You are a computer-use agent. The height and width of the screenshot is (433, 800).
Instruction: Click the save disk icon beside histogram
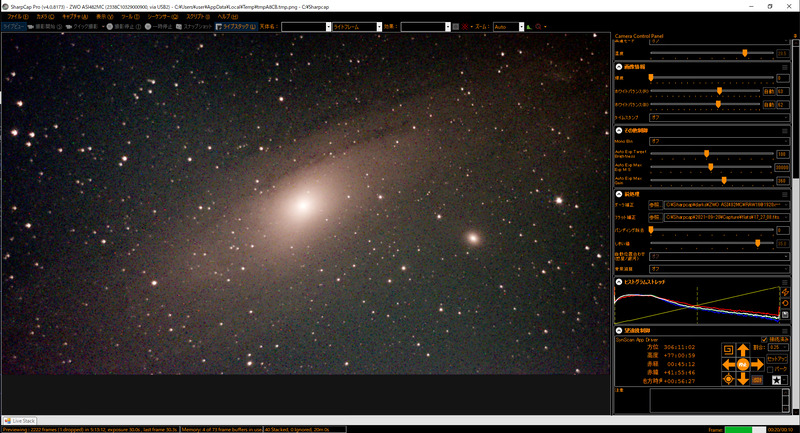pos(785,314)
